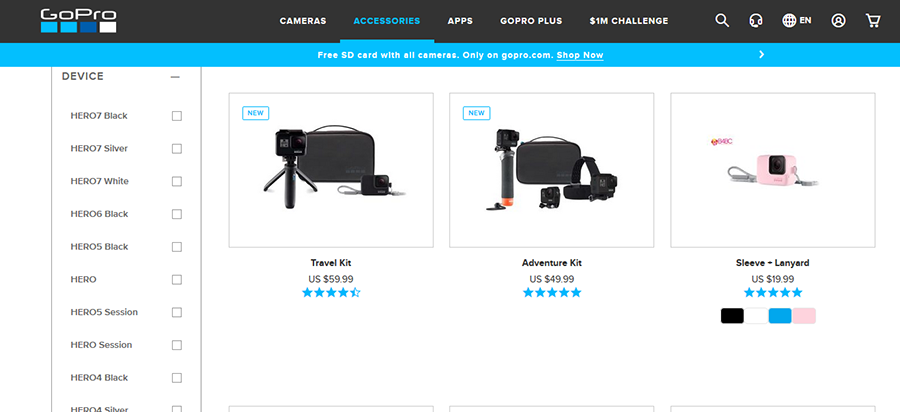Check the HERO4 Black filter
This screenshot has width=900, height=412.
(x=177, y=378)
